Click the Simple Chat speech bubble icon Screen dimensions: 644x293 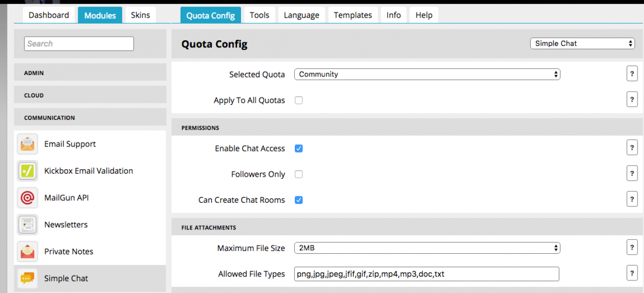(27, 278)
